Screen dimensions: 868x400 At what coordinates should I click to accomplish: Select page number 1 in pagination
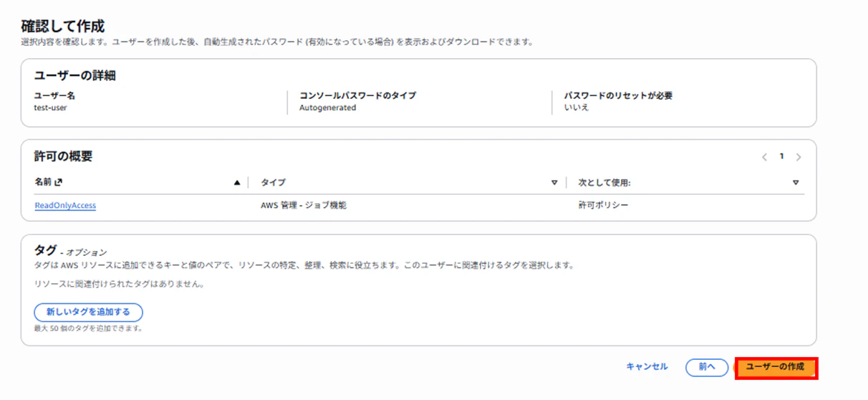[782, 156]
